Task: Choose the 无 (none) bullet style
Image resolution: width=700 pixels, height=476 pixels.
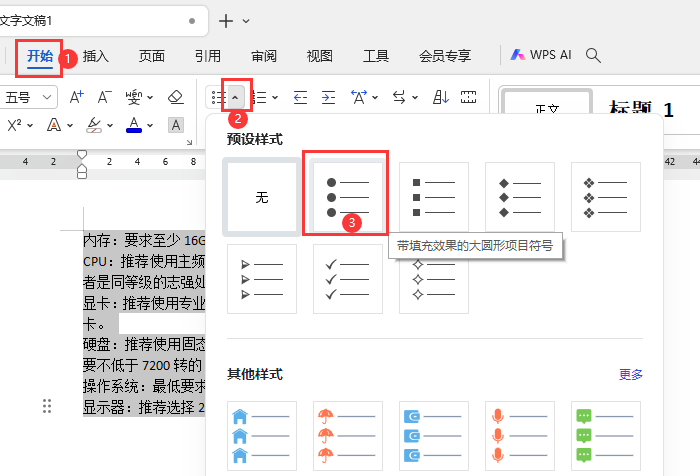Action: 262,197
